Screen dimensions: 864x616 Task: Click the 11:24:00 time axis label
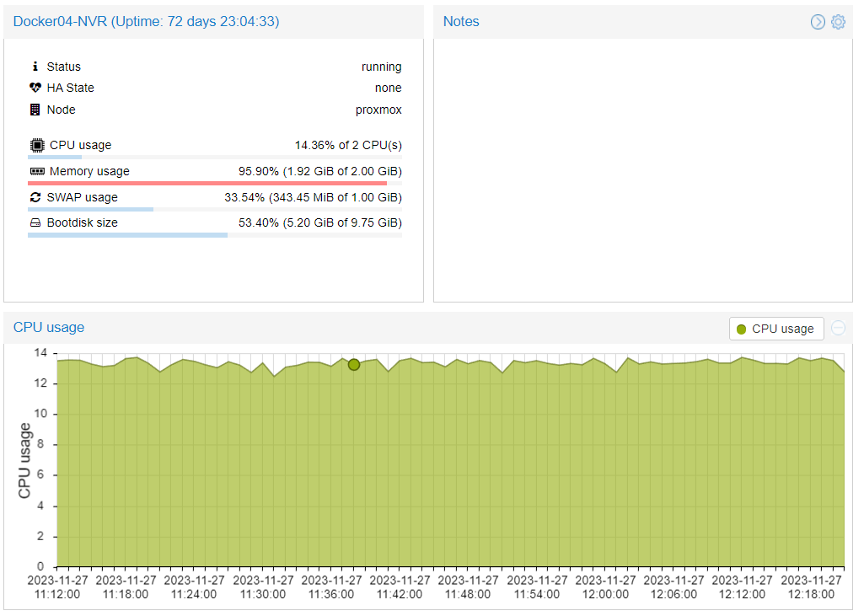(x=194, y=587)
